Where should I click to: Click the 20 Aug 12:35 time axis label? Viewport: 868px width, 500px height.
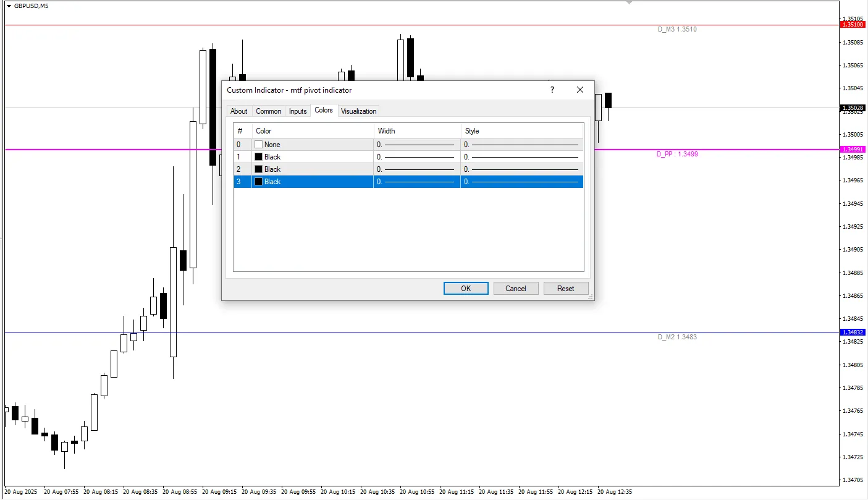(x=615, y=492)
